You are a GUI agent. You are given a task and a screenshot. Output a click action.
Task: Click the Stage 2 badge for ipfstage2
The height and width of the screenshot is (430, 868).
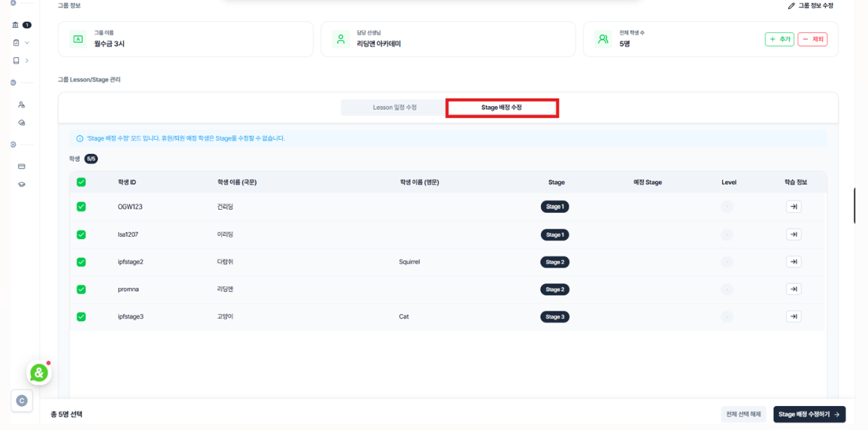(554, 261)
